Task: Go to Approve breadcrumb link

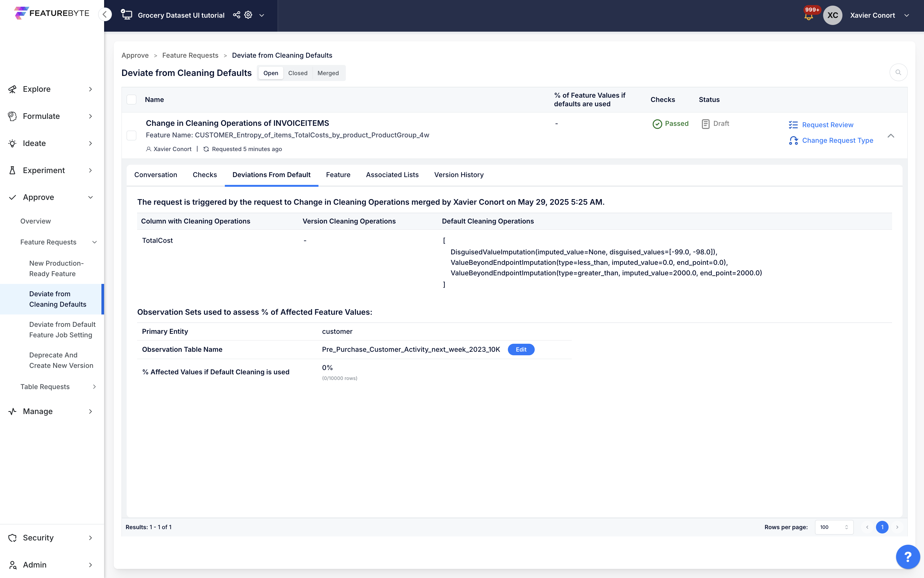Action: point(135,56)
